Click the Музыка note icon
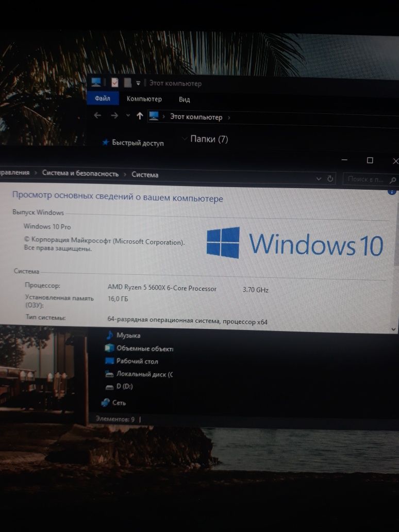399x532 pixels. click(x=109, y=335)
